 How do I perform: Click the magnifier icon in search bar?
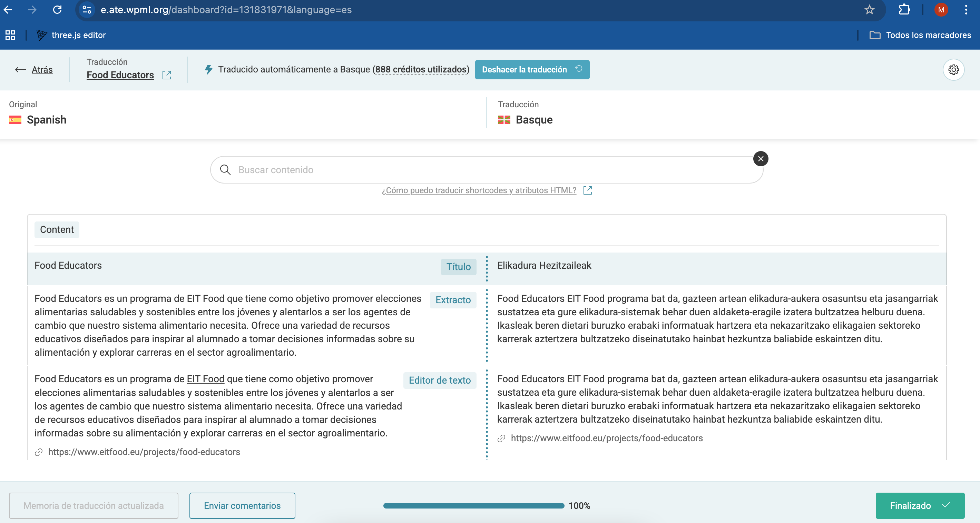click(x=226, y=170)
